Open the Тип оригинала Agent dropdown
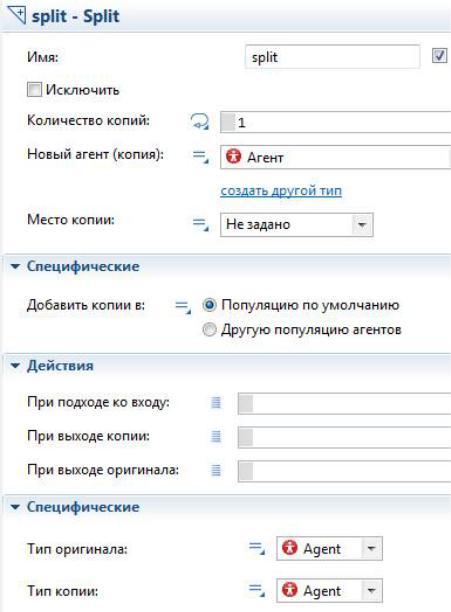This screenshot has height=612, width=451. click(329, 548)
